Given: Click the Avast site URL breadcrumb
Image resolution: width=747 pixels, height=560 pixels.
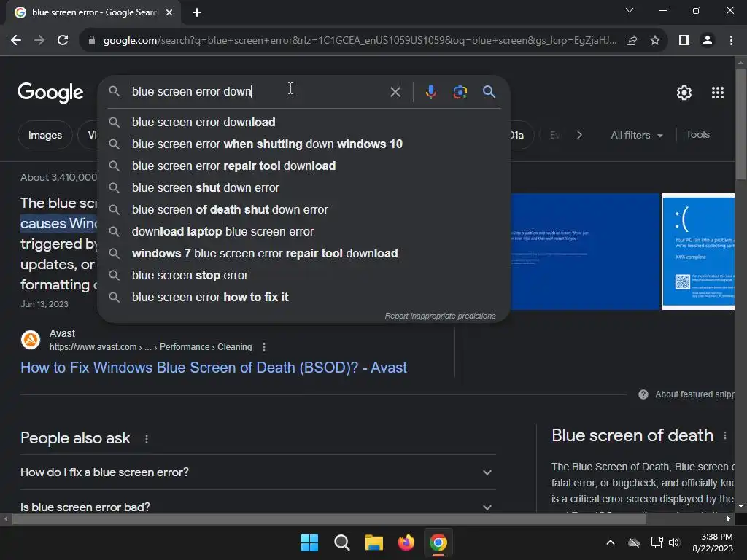Looking at the screenshot, I should [x=150, y=347].
